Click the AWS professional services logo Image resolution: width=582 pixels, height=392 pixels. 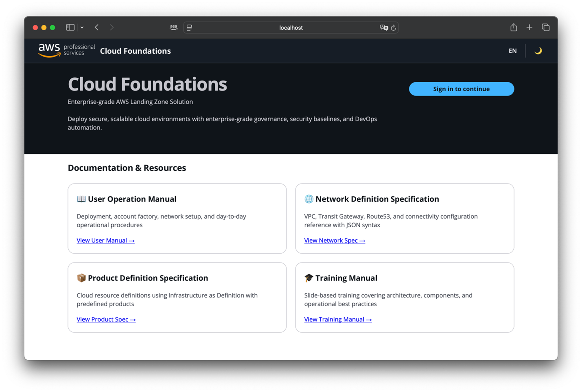(66, 50)
